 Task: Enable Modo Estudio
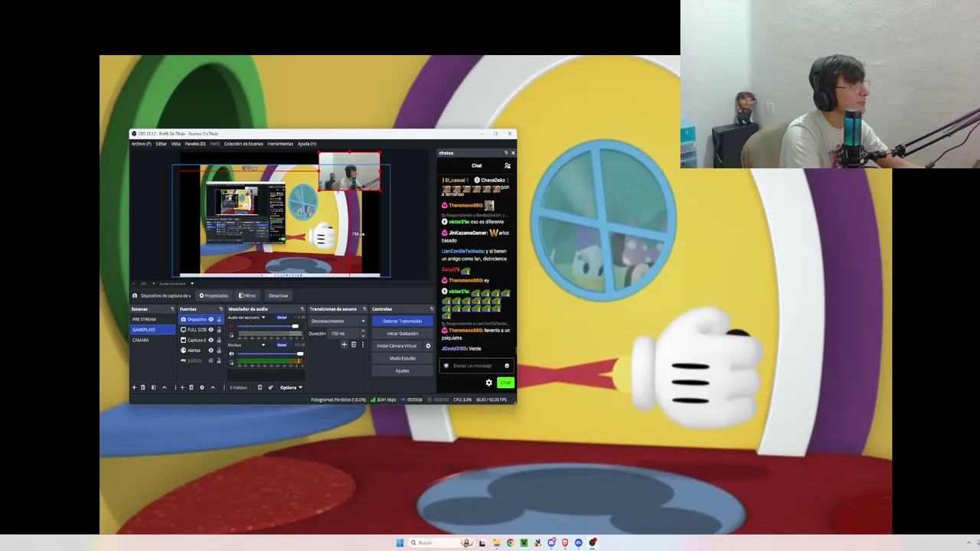point(402,358)
